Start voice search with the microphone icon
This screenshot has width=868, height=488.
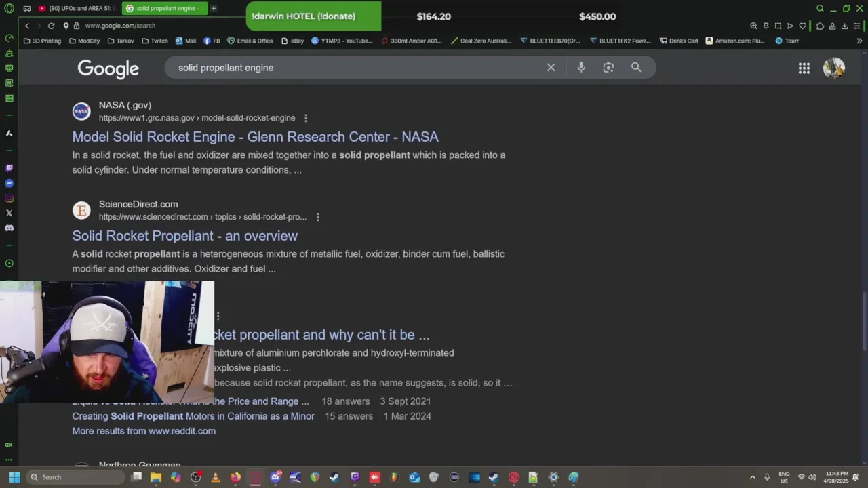581,67
